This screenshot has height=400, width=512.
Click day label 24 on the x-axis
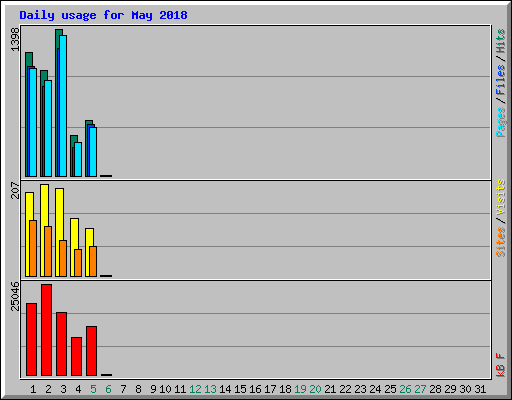click(375, 389)
